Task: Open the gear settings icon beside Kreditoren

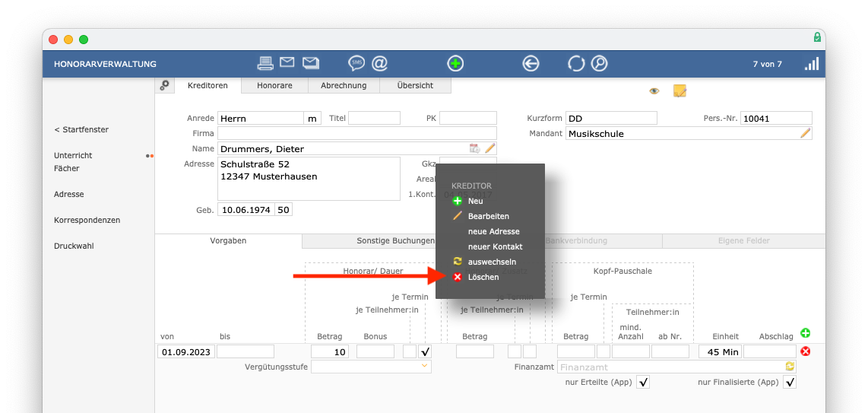Action: pyautogui.click(x=164, y=85)
